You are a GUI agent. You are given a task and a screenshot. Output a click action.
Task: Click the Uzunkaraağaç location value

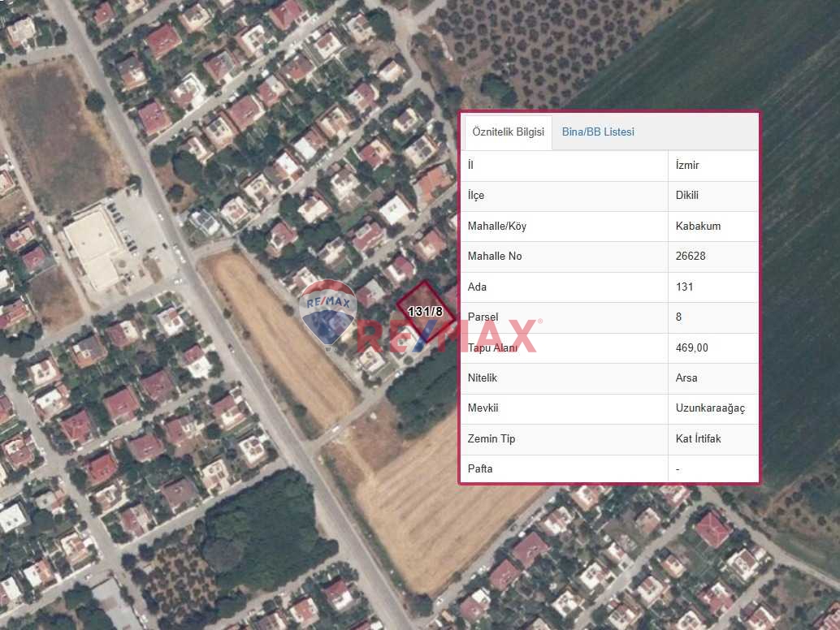(x=710, y=408)
